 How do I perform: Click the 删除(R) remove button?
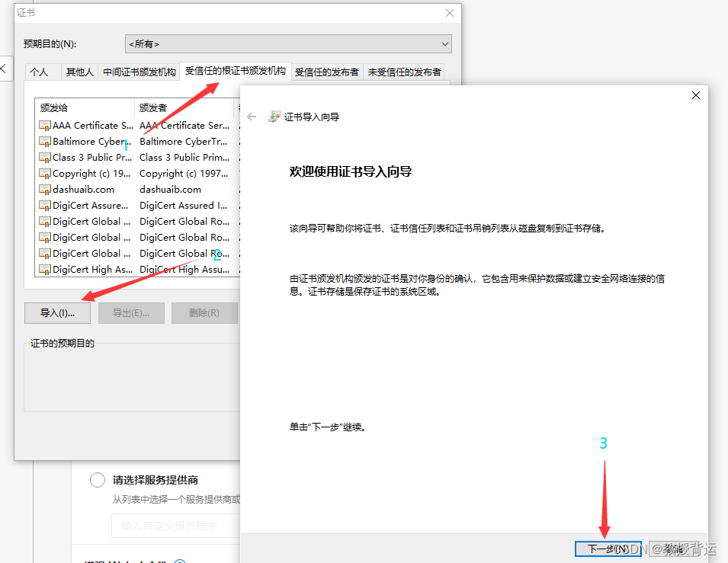(x=204, y=313)
